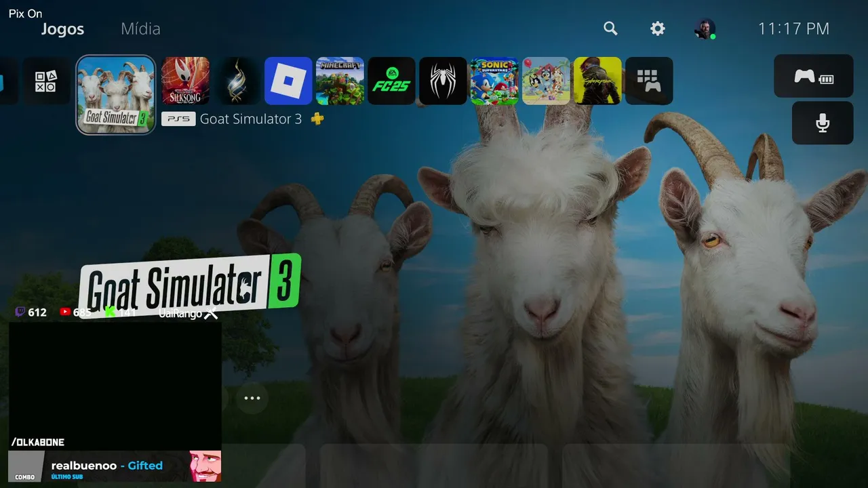Click the 11:17 PM clock
The image size is (868, 488).
point(793,28)
